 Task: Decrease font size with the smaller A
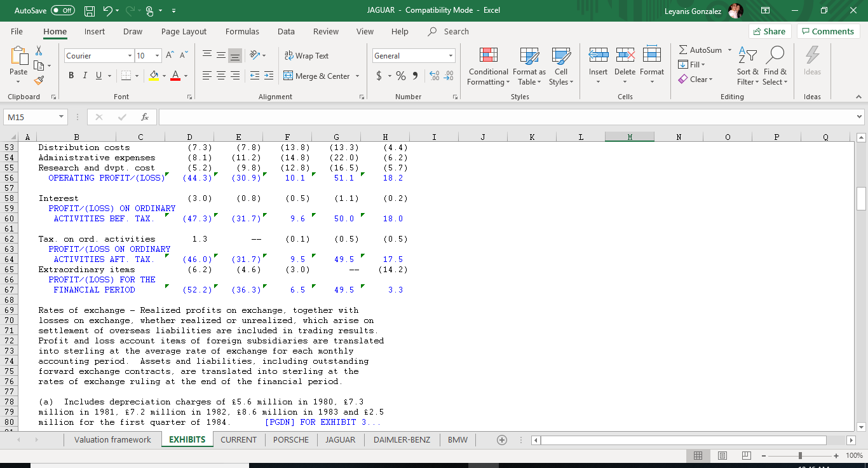click(184, 56)
